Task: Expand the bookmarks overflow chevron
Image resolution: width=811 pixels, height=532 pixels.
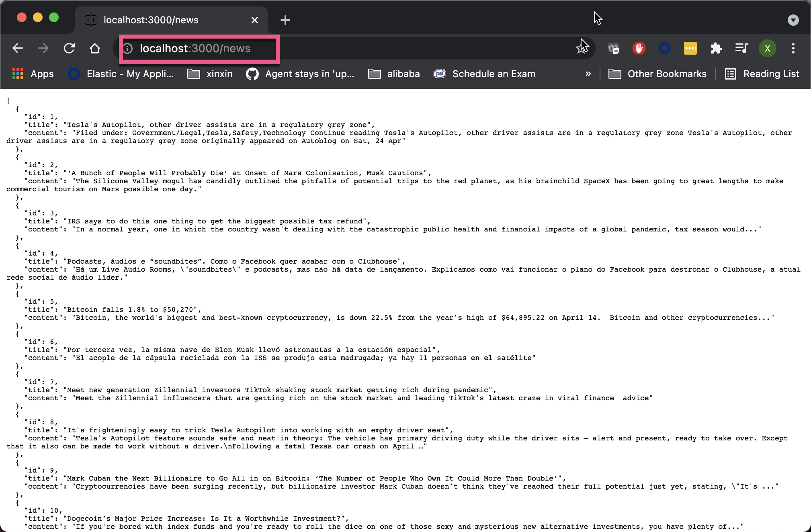Action: pos(589,74)
